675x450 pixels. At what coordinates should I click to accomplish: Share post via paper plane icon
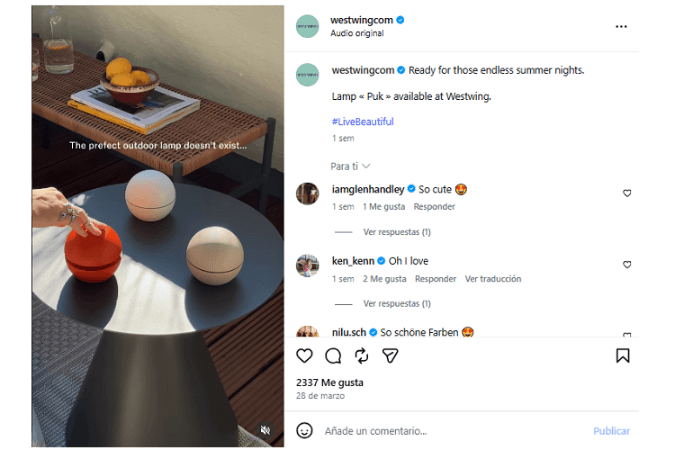coord(391,356)
